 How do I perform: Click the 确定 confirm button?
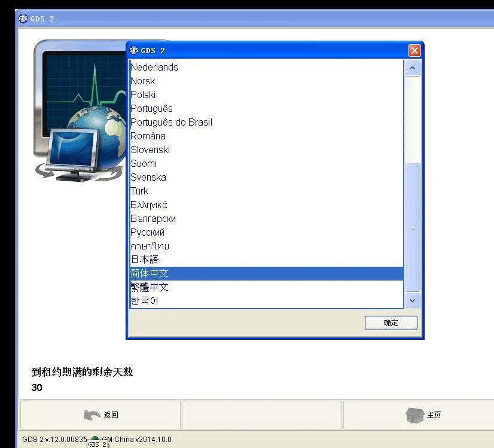[391, 323]
